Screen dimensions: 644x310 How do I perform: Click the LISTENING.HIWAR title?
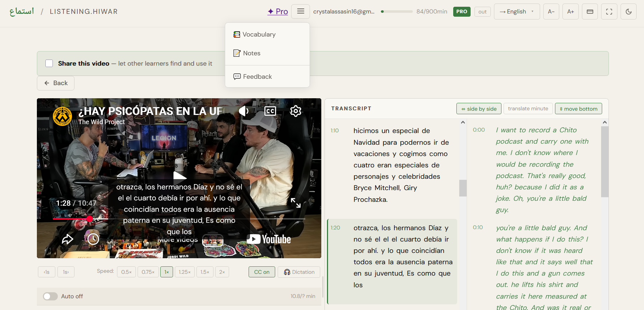(x=84, y=12)
